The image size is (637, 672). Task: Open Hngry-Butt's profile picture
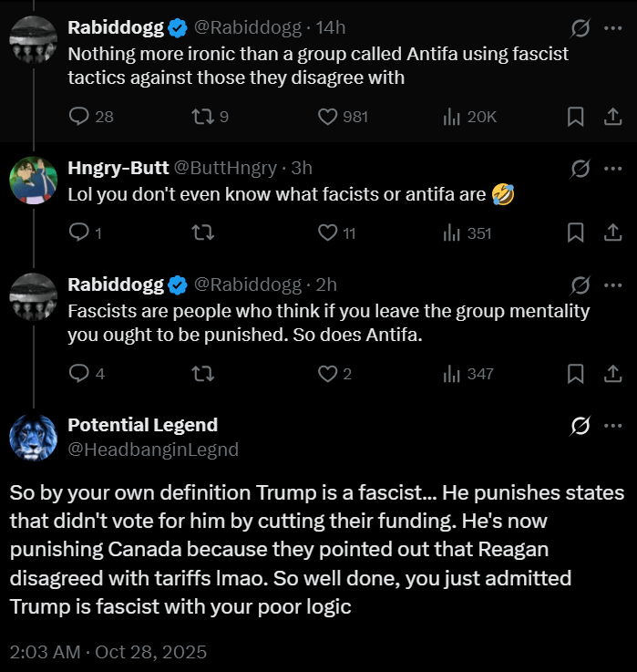pyautogui.click(x=33, y=181)
